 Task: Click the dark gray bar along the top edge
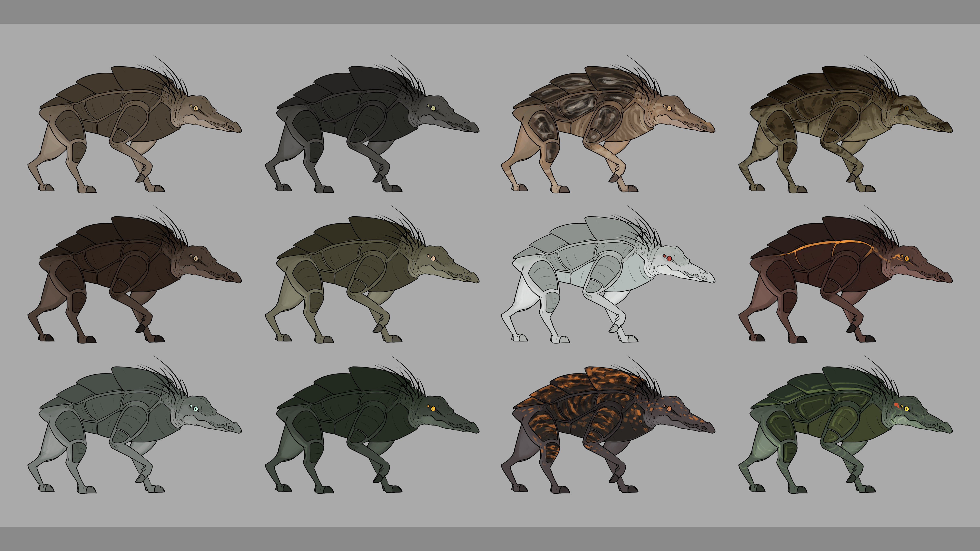coord(490,11)
